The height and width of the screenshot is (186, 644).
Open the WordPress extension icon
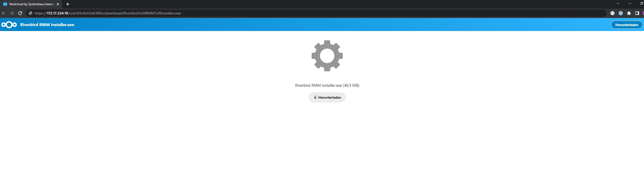[612, 13]
